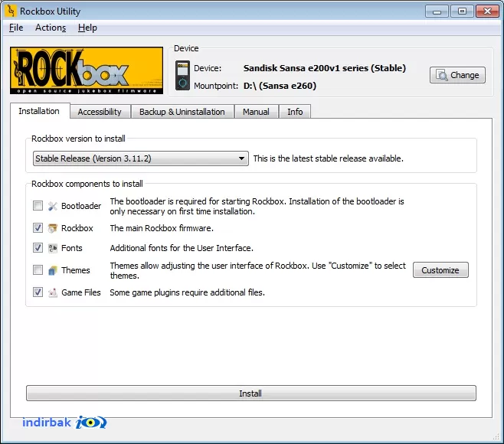
Task: Click the Rockbox firmware package icon
Action: (52, 228)
